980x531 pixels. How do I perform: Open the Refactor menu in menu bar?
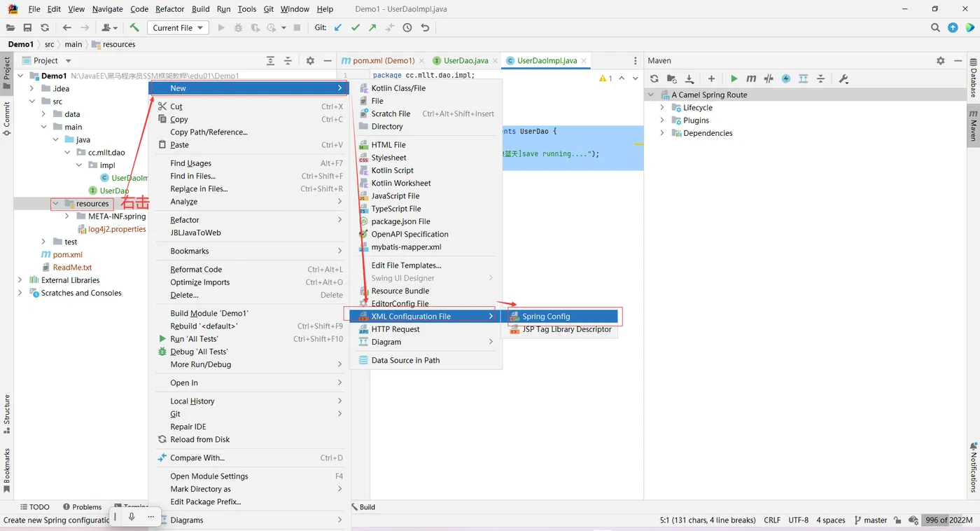pyautogui.click(x=170, y=9)
